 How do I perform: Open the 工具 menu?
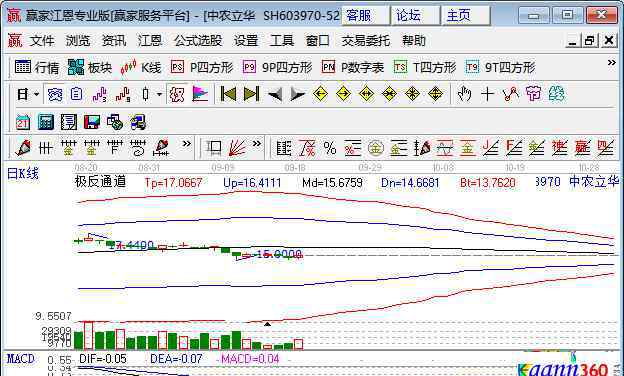click(x=282, y=41)
